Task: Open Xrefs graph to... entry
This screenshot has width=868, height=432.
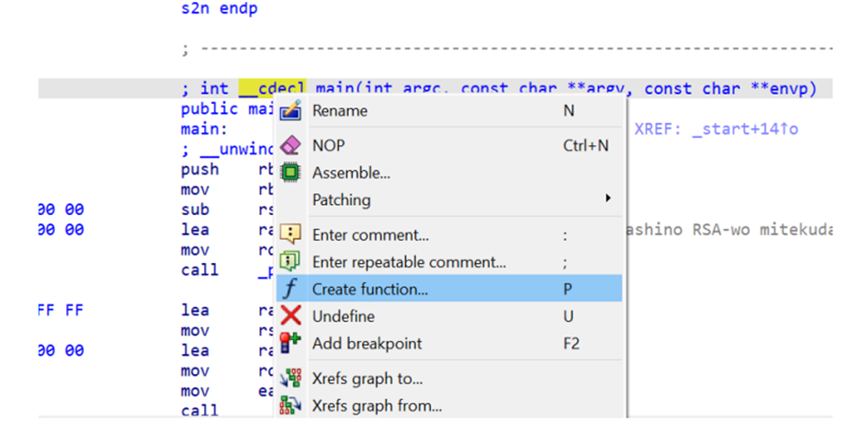Action: tap(449, 379)
